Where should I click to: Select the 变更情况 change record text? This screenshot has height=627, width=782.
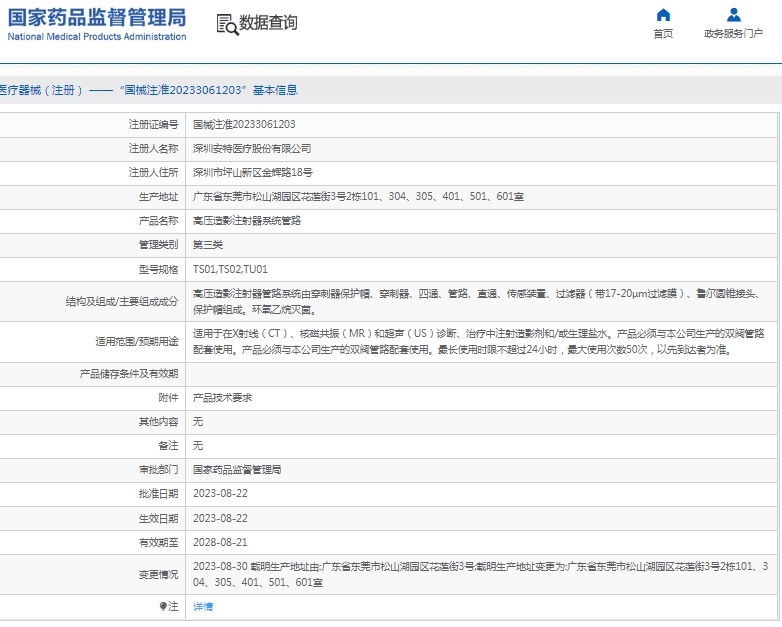coord(480,574)
